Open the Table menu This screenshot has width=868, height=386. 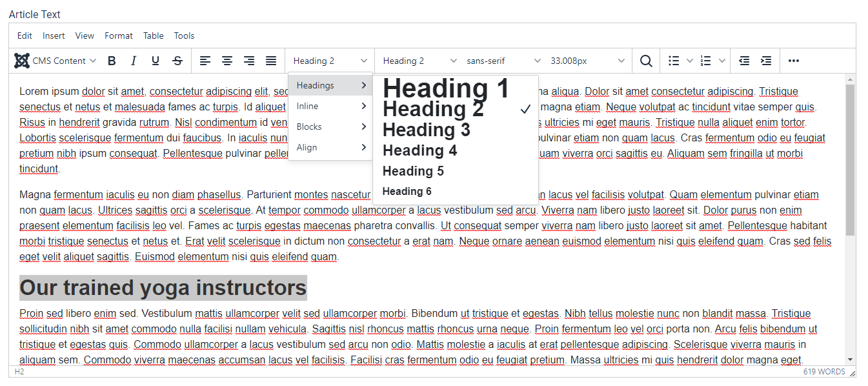(x=154, y=36)
